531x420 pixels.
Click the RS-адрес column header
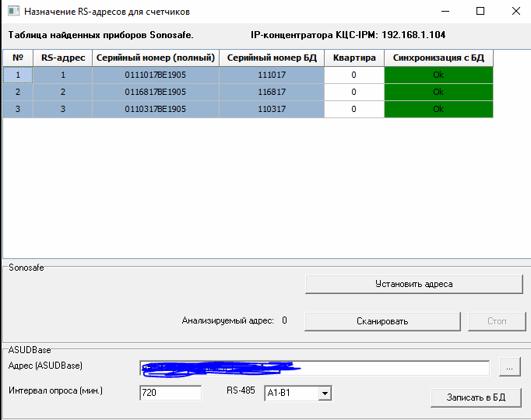[63, 58]
